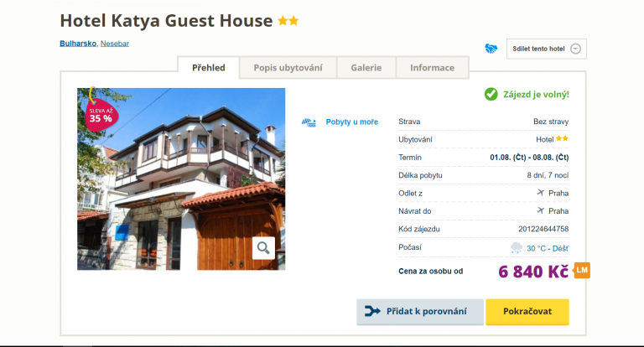Click the airplane icon in Odlet z row
The height and width of the screenshot is (347, 644).
point(541,193)
